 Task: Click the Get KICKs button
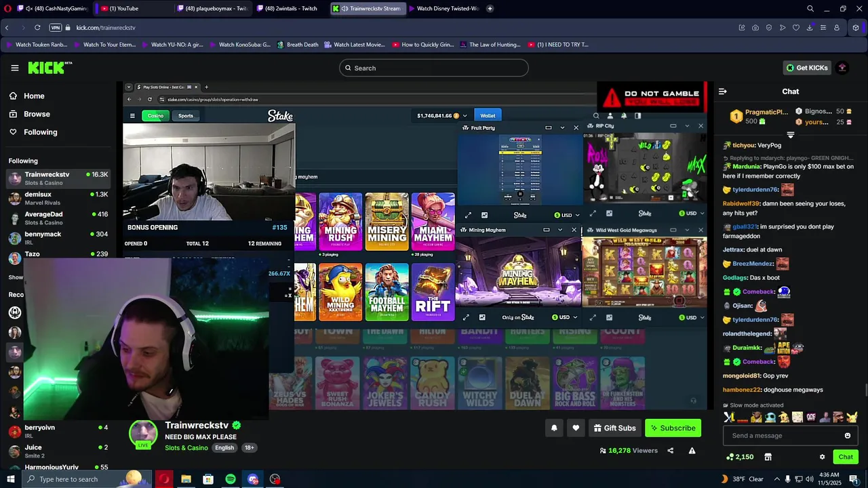tap(807, 68)
